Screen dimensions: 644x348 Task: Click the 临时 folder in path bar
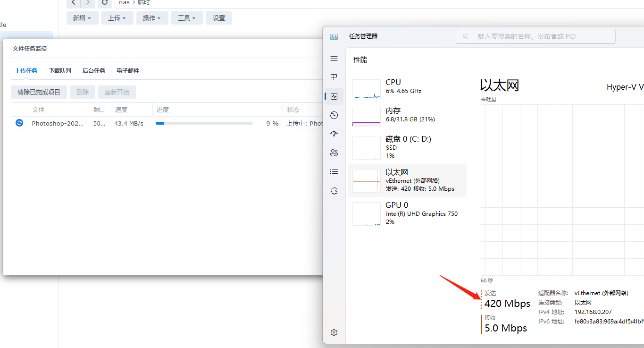click(x=144, y=2)
